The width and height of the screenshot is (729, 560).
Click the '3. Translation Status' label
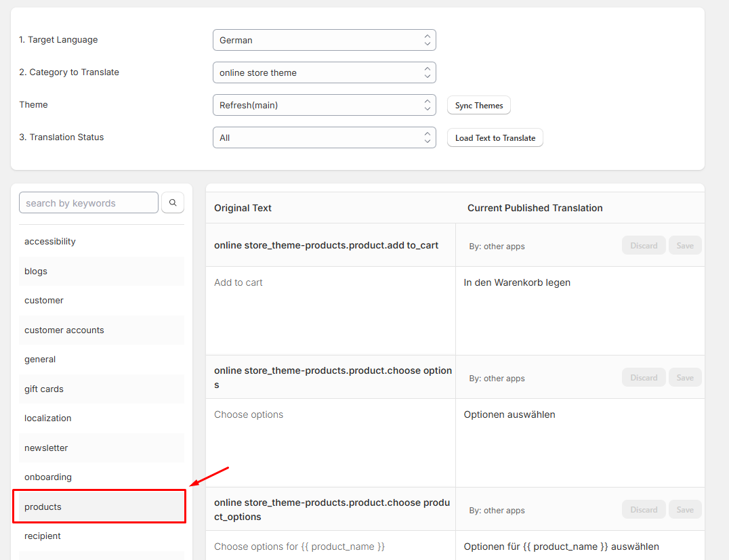click(62, 137)
